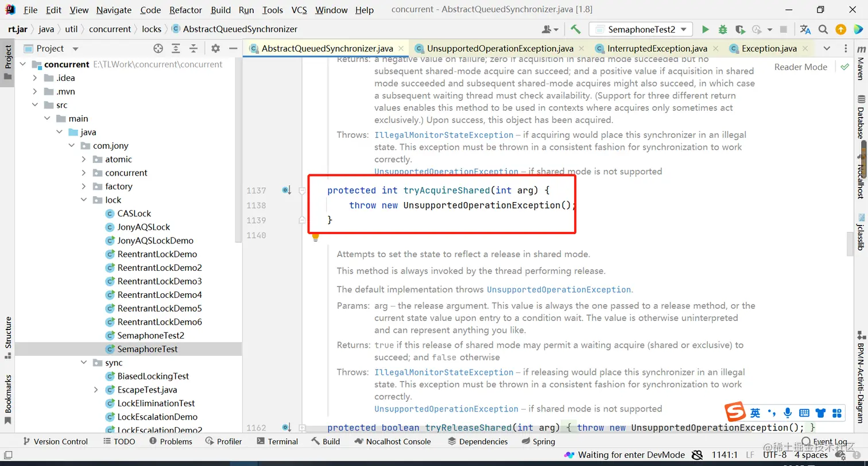Open the VCS menu

[299, 10]
